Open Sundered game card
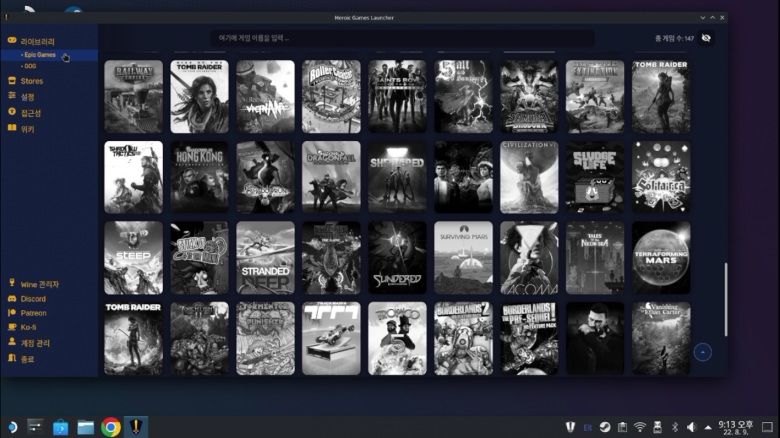This screenshot has width=780, height=438. 397,258
